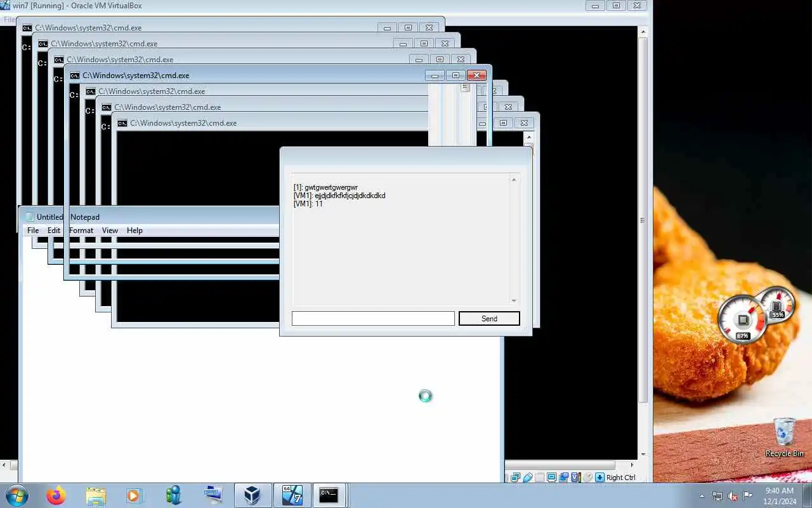Open Windows Media Player taskbar icon
Screen dimensions: 812x508
(134, 495)
